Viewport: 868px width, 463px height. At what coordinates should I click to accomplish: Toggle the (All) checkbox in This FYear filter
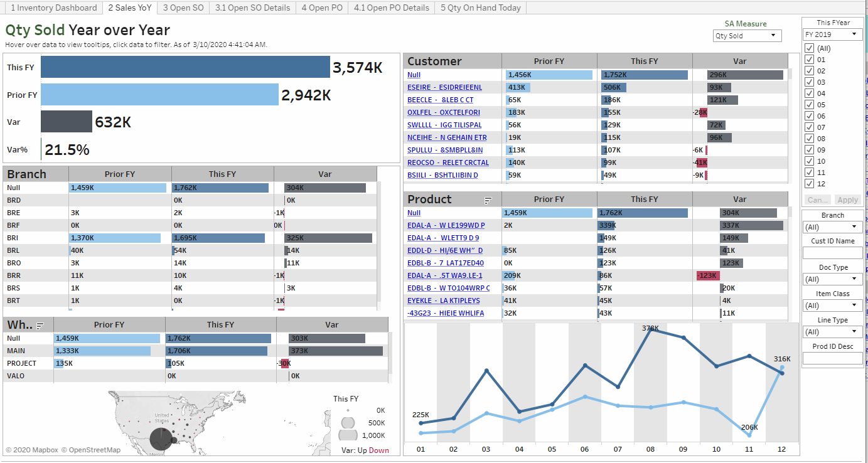(x=810, y=48)
